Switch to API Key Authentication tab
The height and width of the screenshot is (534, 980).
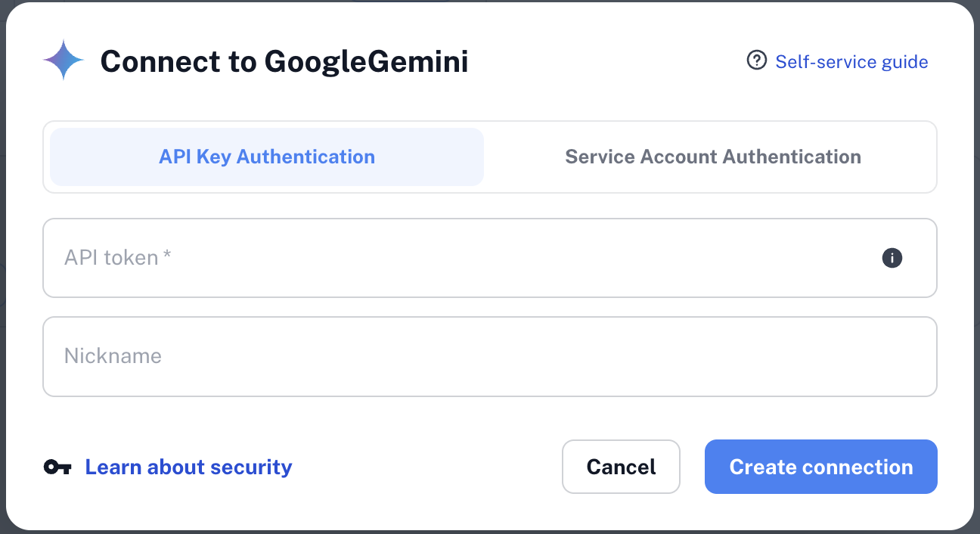pyautogui.click(x=267, y=157)
